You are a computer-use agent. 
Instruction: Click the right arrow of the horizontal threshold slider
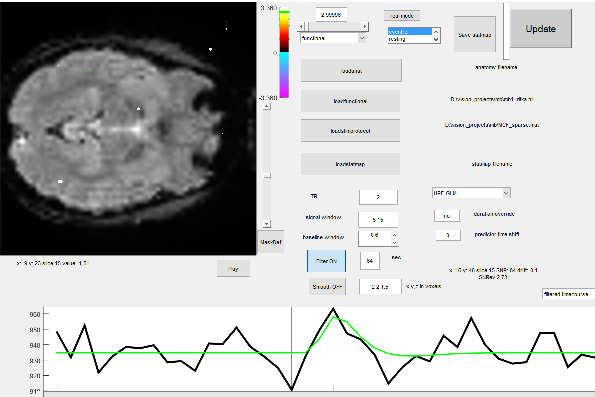click(x=365, y=27)
